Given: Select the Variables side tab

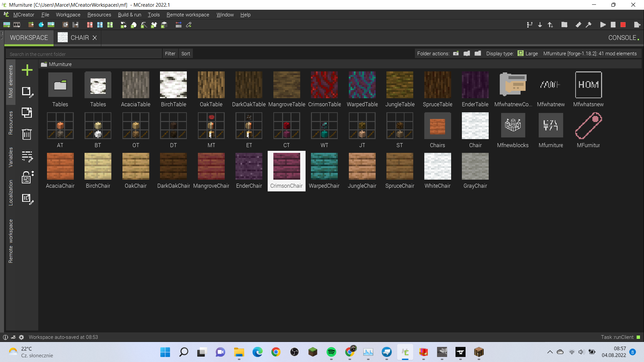Looking at the screenshot, I should [11, 157].
